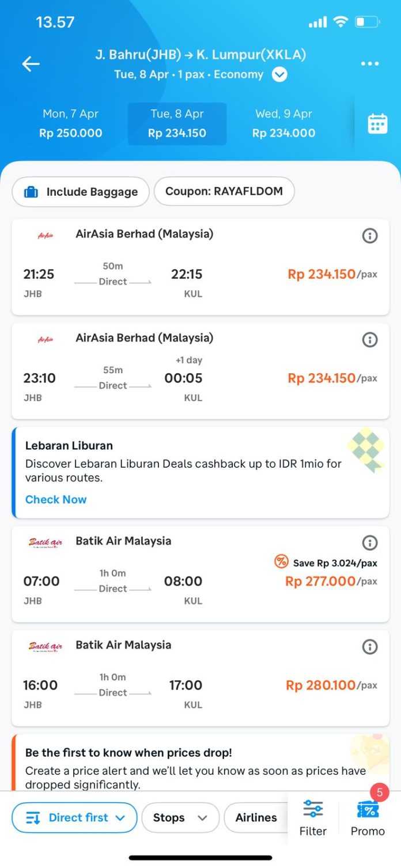This screenshot has width=401, height=868.
Task: Click the Check Now link
Action: 56,499
